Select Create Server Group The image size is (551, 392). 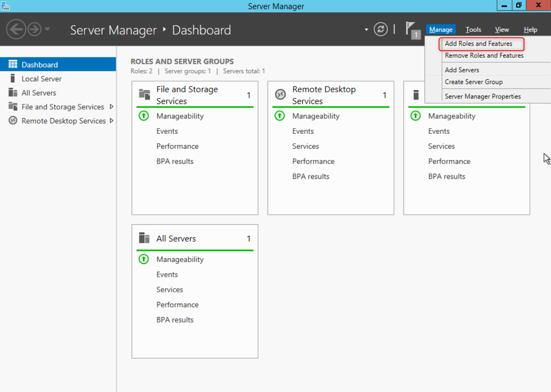click(x=474, y=82)
